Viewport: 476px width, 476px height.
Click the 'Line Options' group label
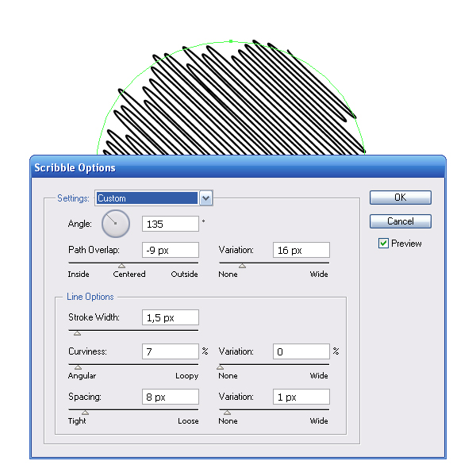(x=90, y=297)
